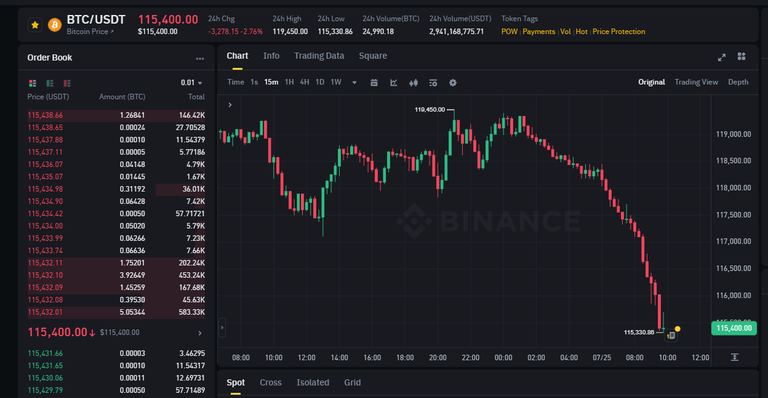Switch chart to Trading View mode
Image resolution: width=768 pixels, height=398 pixels.
696,82
